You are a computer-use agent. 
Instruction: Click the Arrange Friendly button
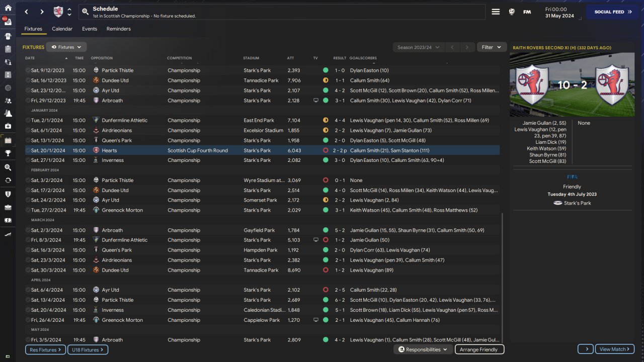point(479,349)
